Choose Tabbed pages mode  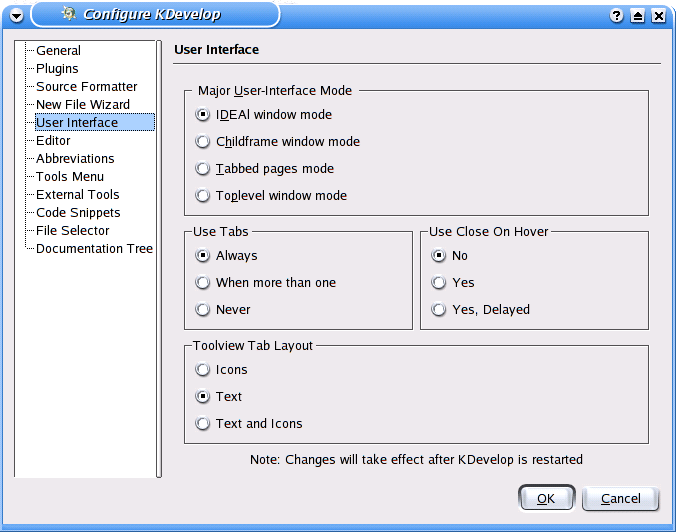click(204, 169)
